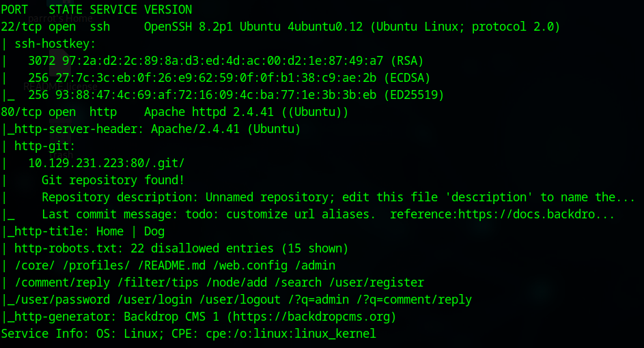Click the /user/login path text

click(x=154, y=300)
